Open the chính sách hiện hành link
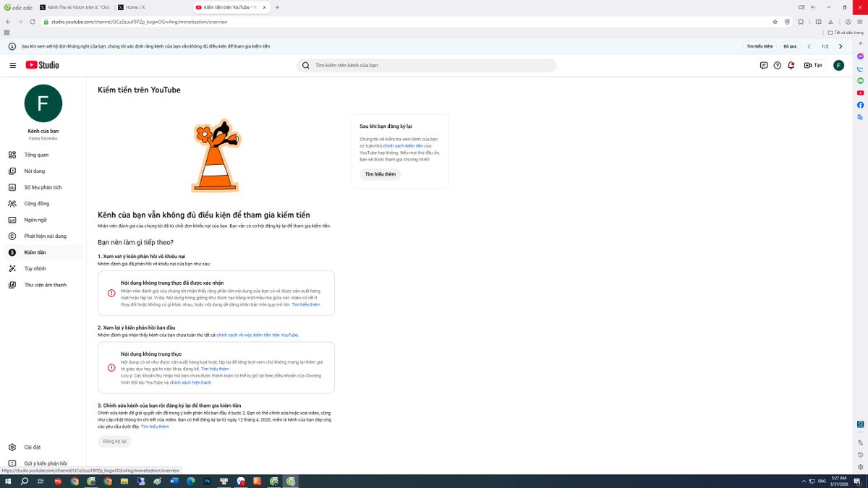This screenshot has width=868, height=488. point(190,382)
